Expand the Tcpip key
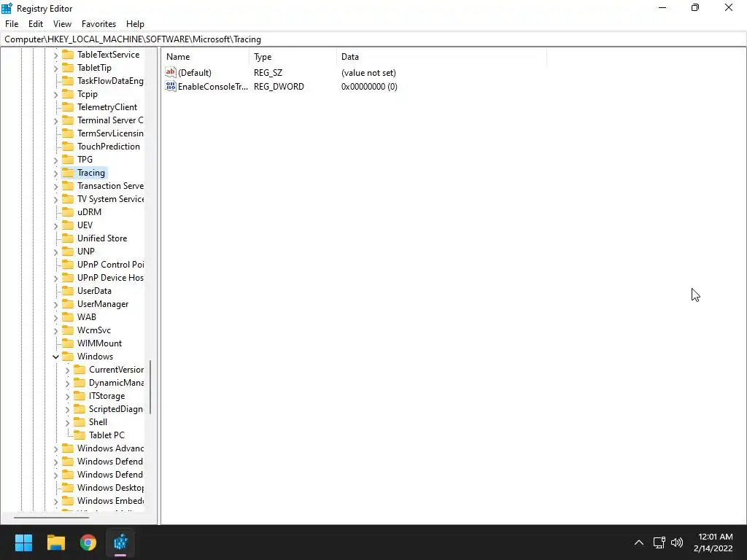Viewport: 747px width, 560px height. point(55,95)
